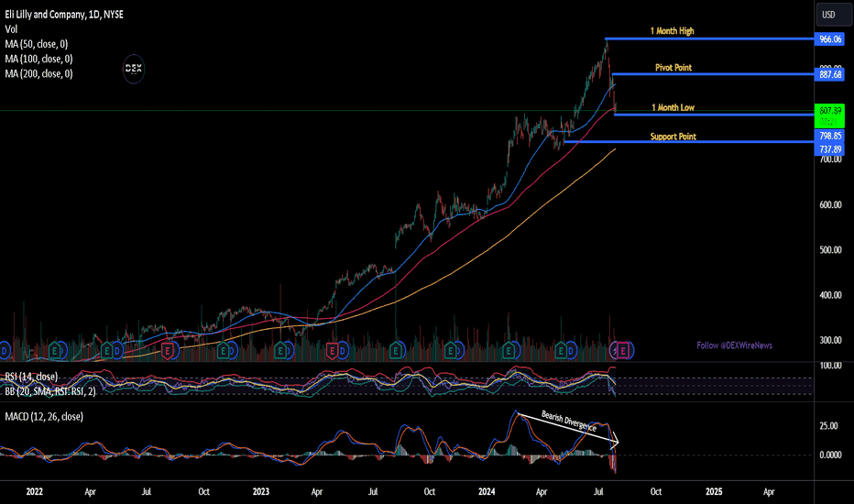Click the 2023 time axis label
Screen dimensions: 854x504
[261, 491]
